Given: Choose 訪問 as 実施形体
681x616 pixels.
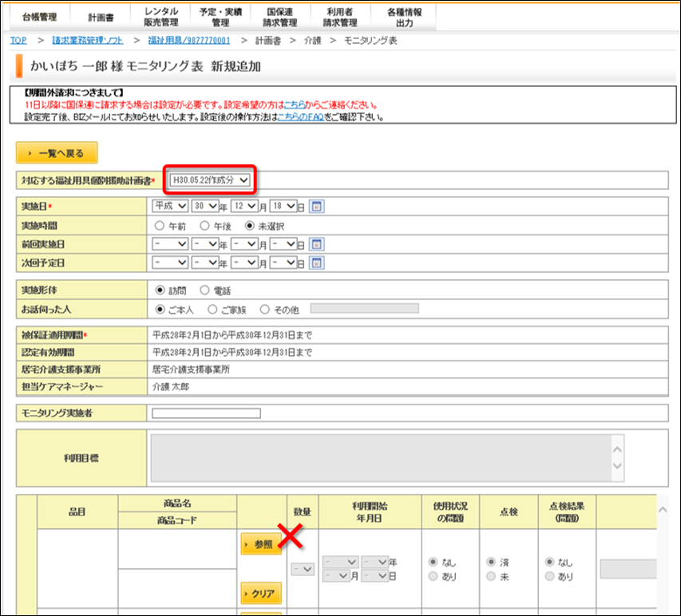Looking at the screenshot, I should (160, 290).
